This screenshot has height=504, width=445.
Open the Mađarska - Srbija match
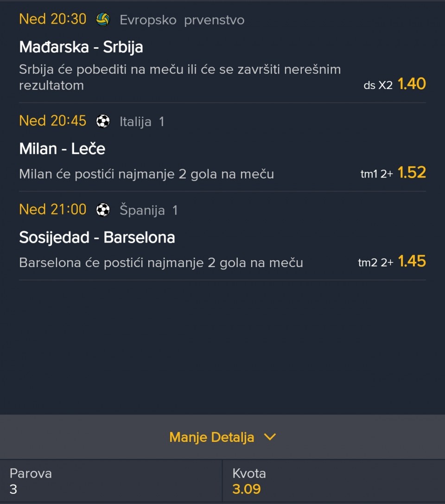(x=81, y=47)
